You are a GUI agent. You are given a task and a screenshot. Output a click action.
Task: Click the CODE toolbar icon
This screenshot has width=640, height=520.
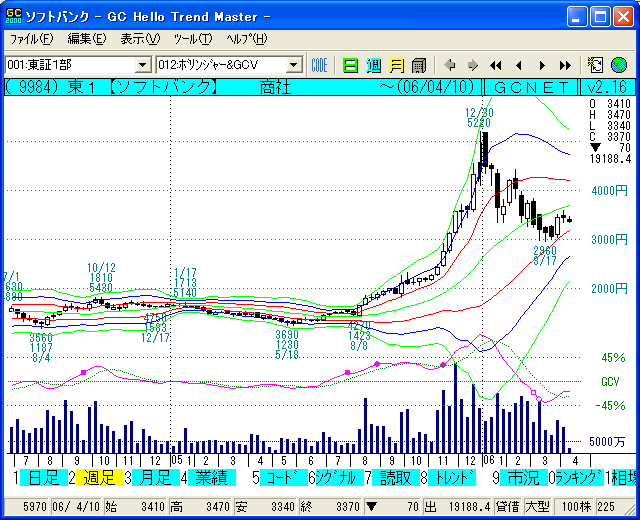click(x=319, y=65)
